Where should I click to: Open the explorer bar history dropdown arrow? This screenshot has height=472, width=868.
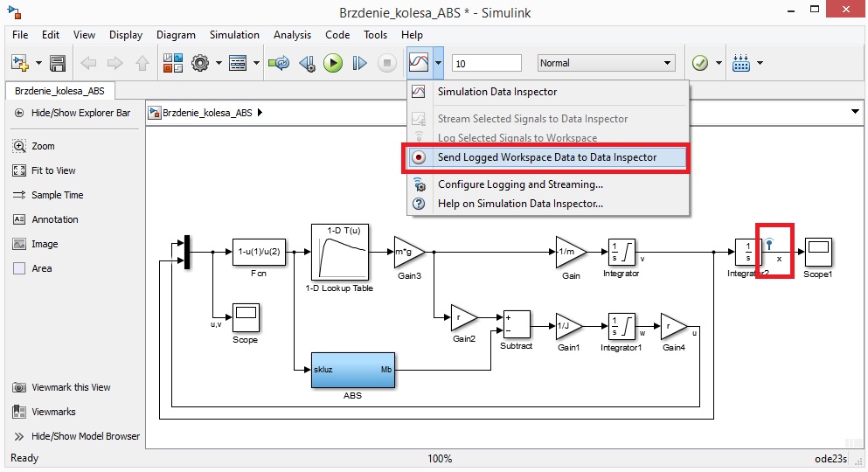click(855, 112)
